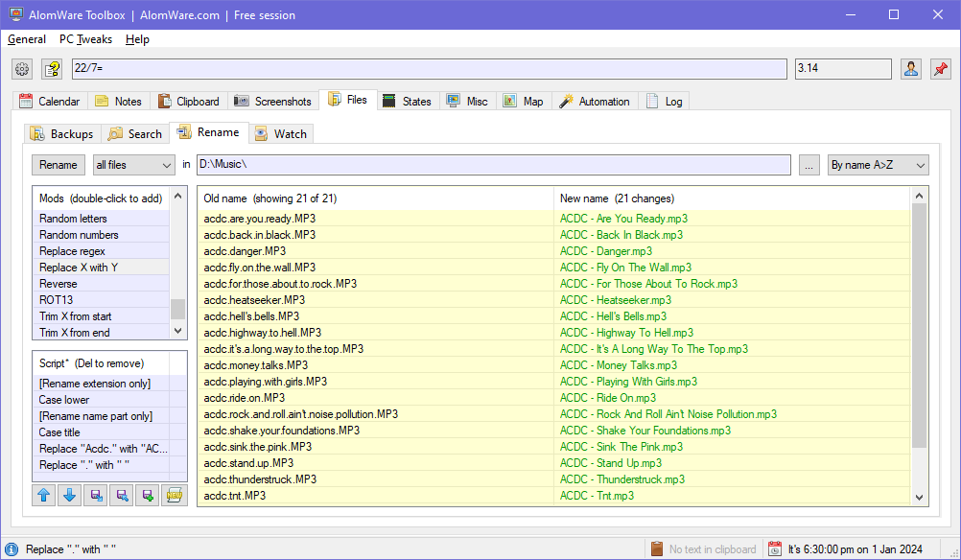Open the PC Tweaks menu

tap(85, 39)
